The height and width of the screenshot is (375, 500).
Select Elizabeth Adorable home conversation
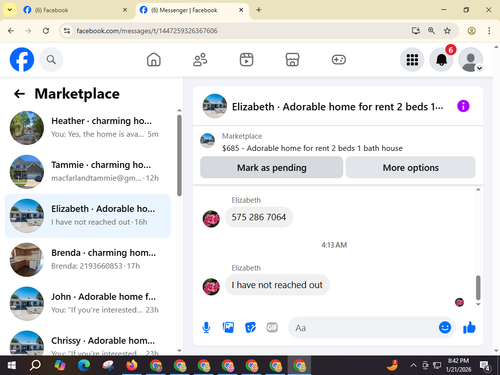88,216
